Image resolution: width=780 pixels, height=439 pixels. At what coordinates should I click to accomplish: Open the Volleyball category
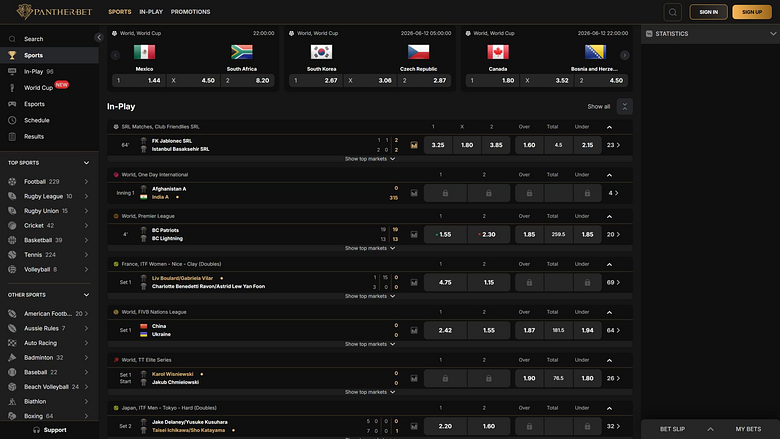(x=48, y=269)
